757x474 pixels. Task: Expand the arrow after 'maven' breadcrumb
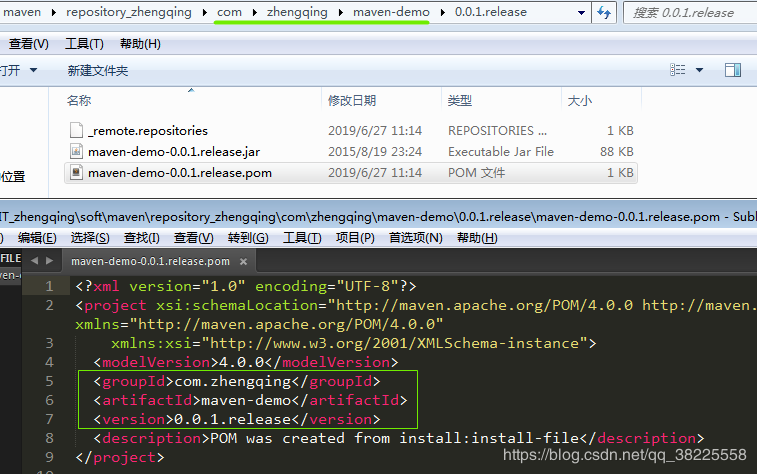54,13
